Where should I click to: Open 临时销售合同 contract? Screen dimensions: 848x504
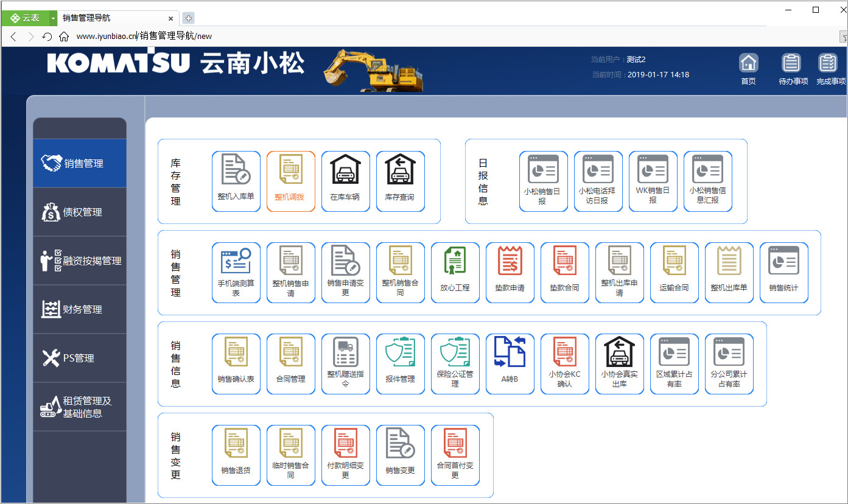click(x=291, y=455)
